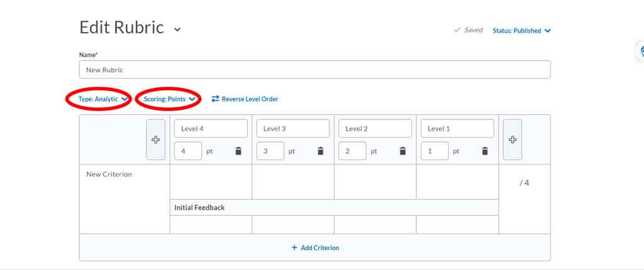Screen dimensions: 644x270
Task: Add a new level on the left side
Action: tap(156, 139)
